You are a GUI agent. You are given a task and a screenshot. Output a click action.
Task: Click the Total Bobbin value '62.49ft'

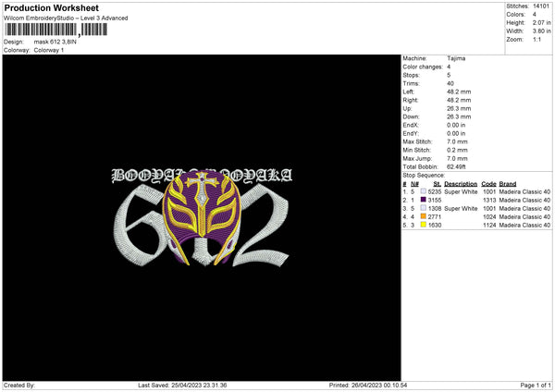coord(456,166)
